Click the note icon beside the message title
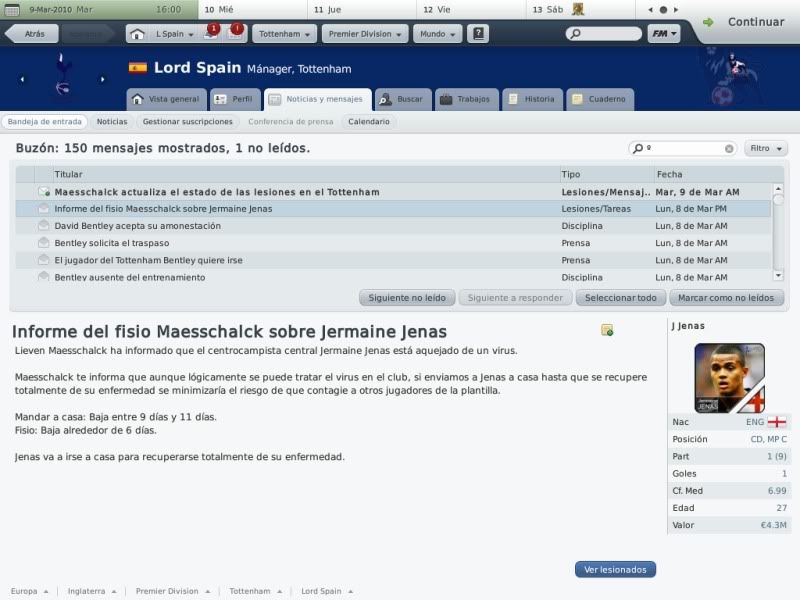Viewport: 800px width, 600px height. pos(607,330)
